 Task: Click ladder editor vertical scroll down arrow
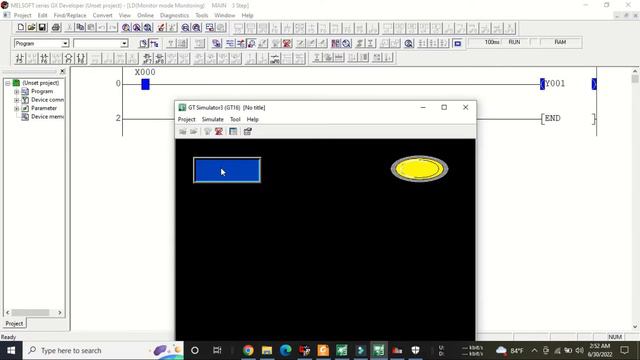635,327
